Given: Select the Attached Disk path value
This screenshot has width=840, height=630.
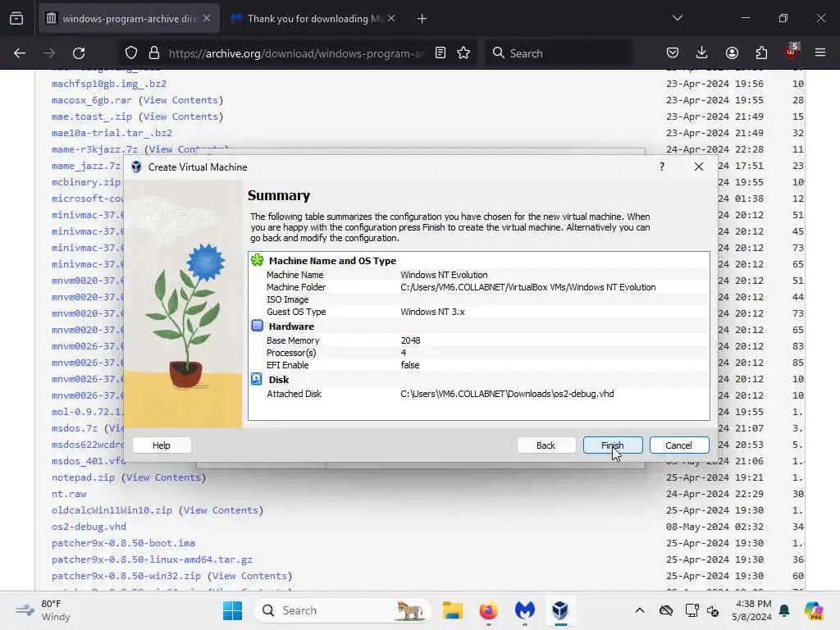Looking at the screenshot, I should click(x=507, y=394).
